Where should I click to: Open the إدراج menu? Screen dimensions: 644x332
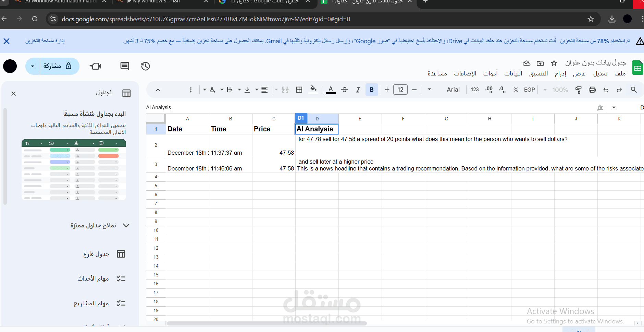click(x=560, y=74)
